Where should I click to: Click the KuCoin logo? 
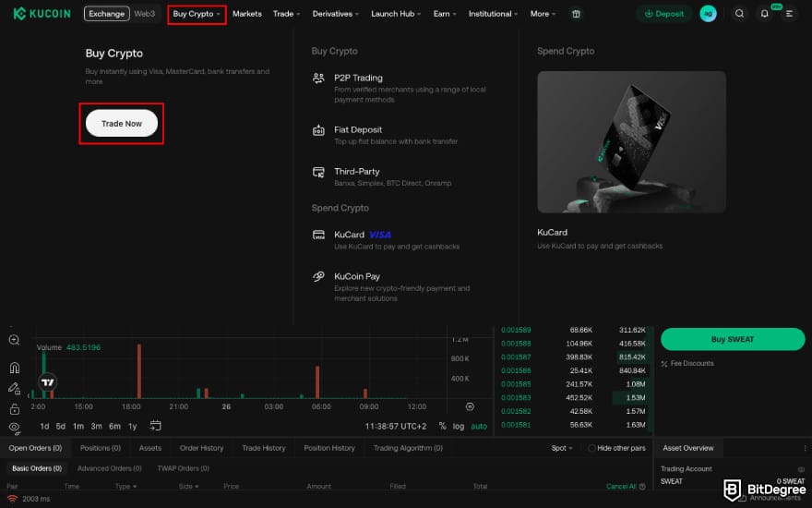coord(42,14)
